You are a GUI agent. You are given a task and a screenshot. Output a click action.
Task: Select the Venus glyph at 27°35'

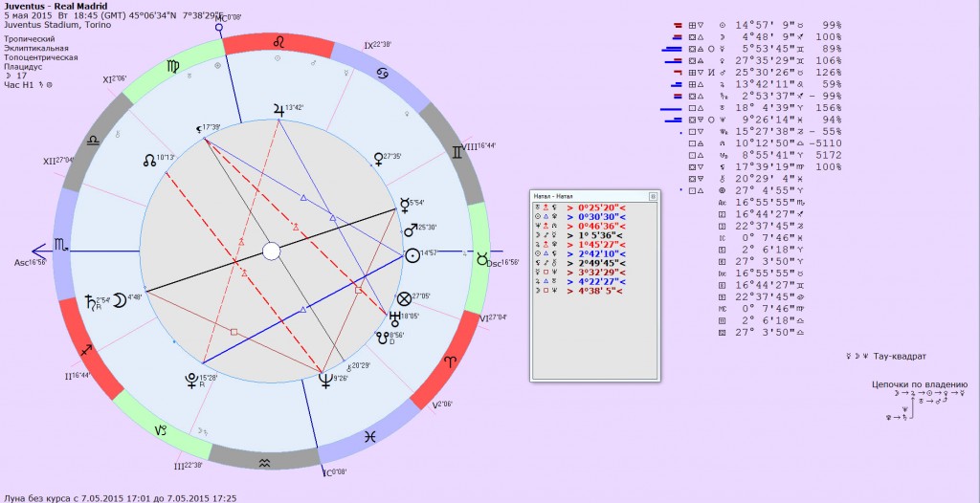click(377, 158)
